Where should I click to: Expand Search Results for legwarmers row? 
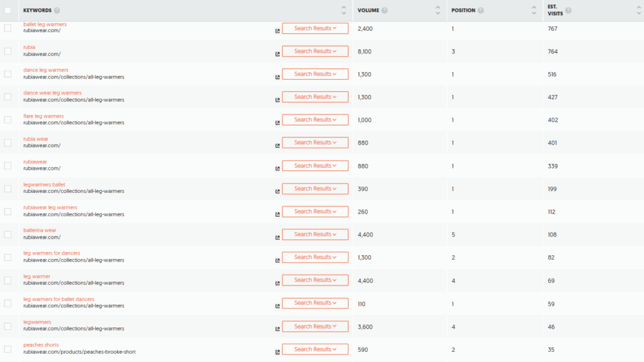[x=315, y=326]
